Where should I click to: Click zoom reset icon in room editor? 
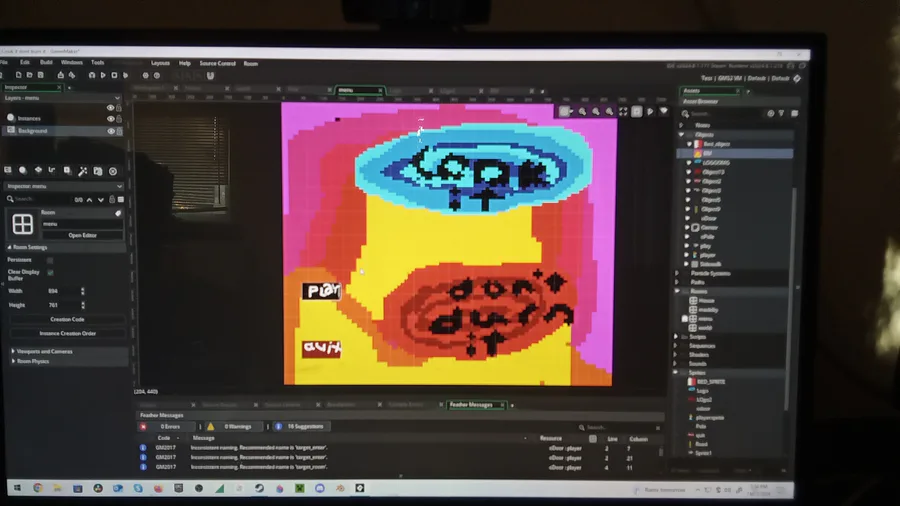596,112
